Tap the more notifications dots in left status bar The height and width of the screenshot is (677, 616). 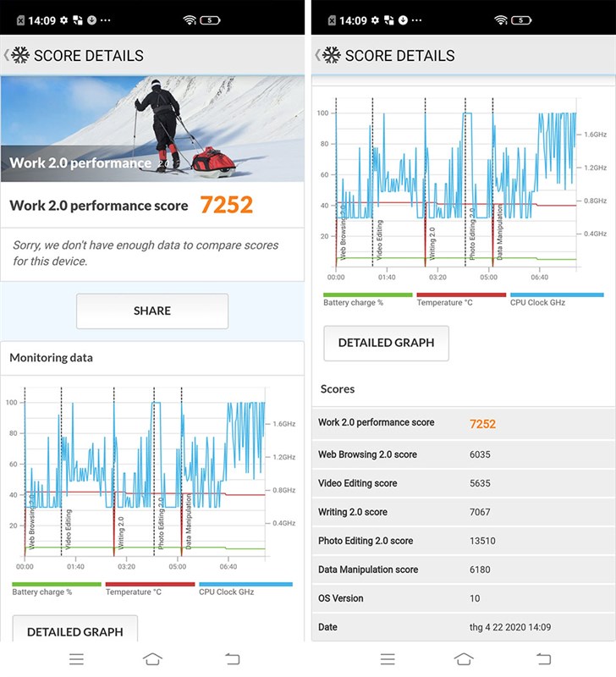click(x=105, y=20)
